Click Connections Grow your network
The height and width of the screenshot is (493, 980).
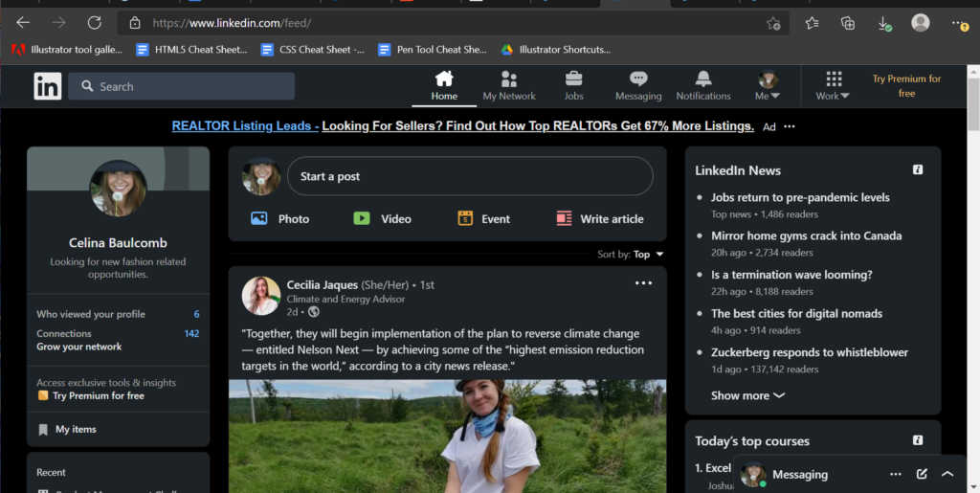pyautogui.click(x=118, y=340)
